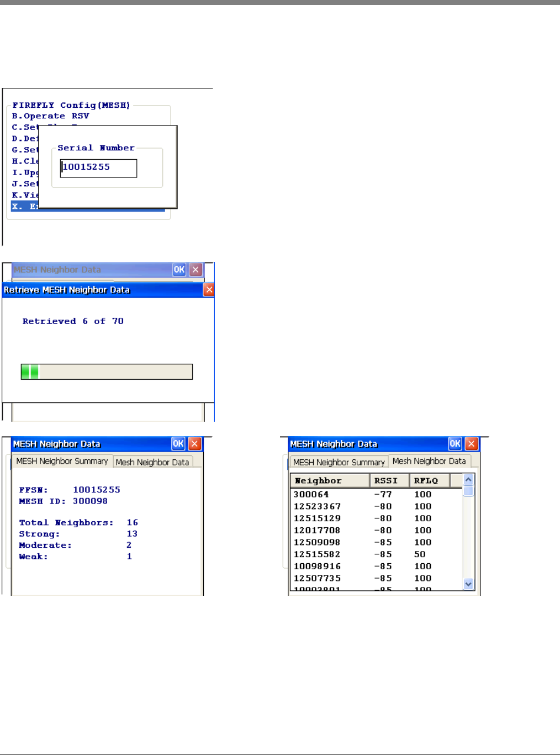Click the Total Neighbors count 16

pyautogui.click(x=133, y=523)
